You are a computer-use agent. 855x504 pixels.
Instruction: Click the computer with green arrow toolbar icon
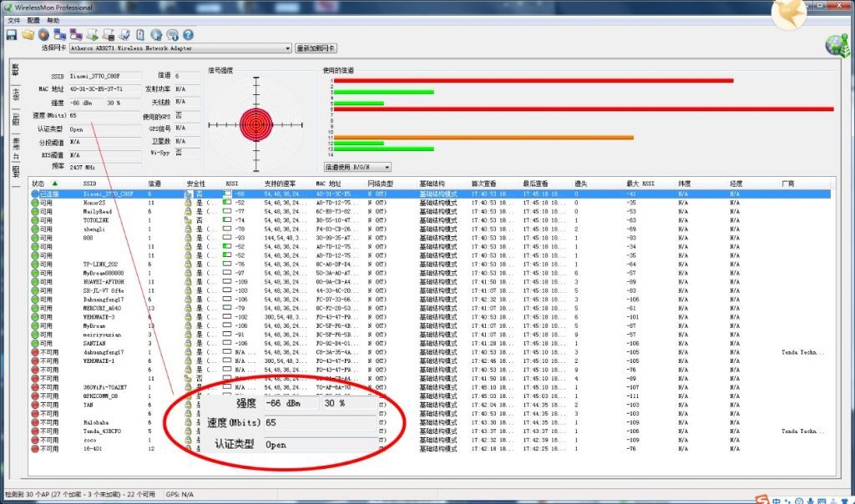coord(92,35)
